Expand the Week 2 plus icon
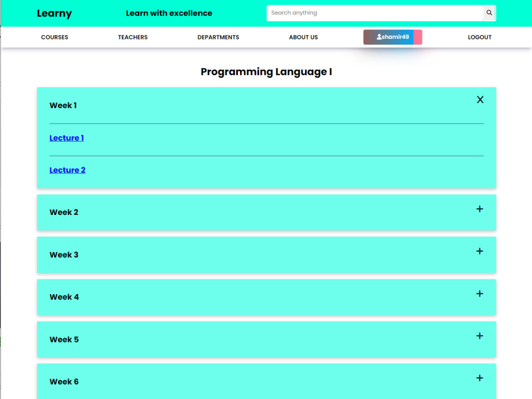The width and height of the screenshot is (532, 399). pos(479,209)
